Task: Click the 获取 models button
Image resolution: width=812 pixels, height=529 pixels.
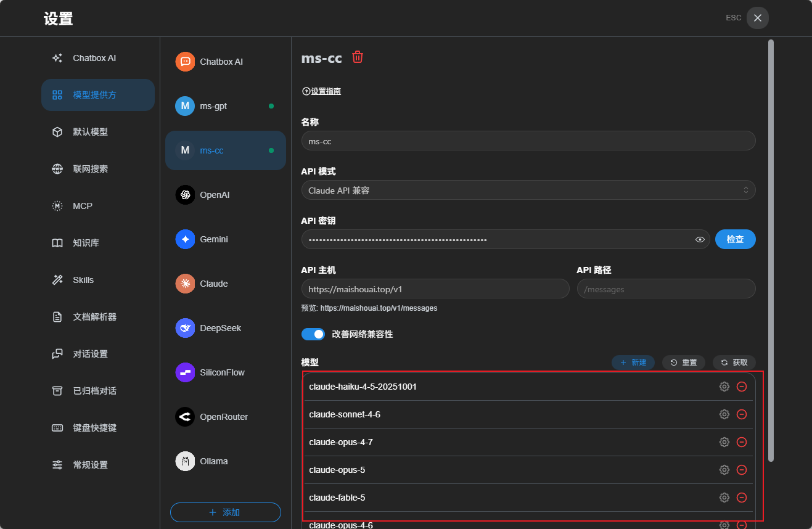Action: pyautogui.click(x=734, y=363)
